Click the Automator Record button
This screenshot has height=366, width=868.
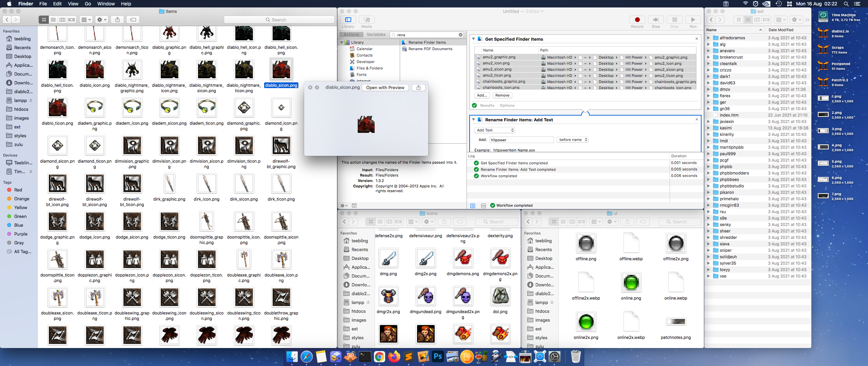[637, 20]
